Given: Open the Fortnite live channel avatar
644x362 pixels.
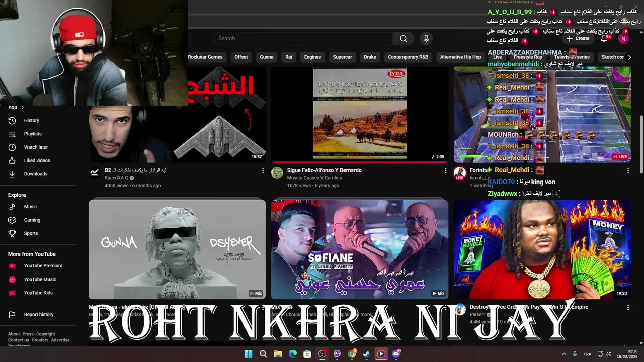Looking at the screenshot, I should [460, 173].
